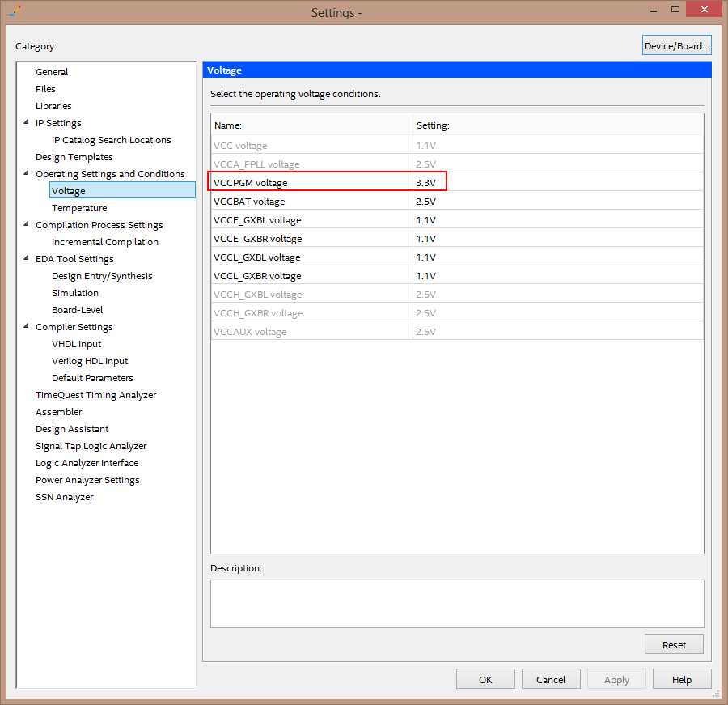
Task: Select the Design Assistant category
Action: (x=72, y=429)
